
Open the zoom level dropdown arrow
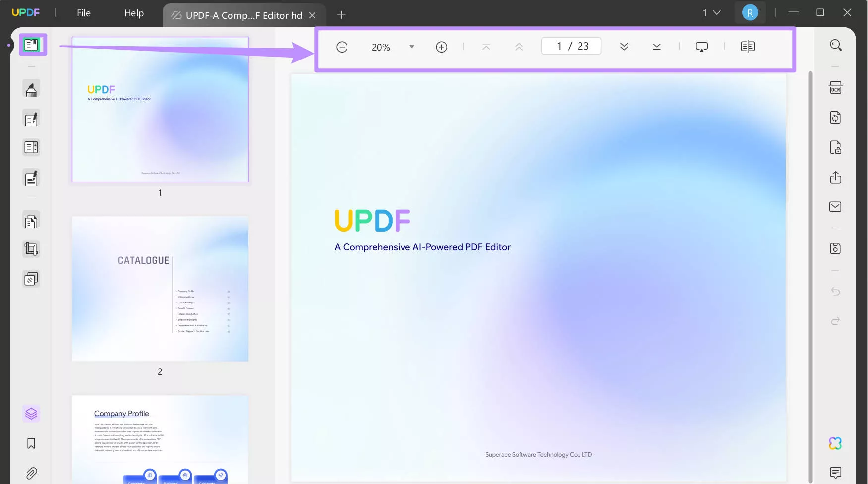pyautogui.click(x=411, y=47)
